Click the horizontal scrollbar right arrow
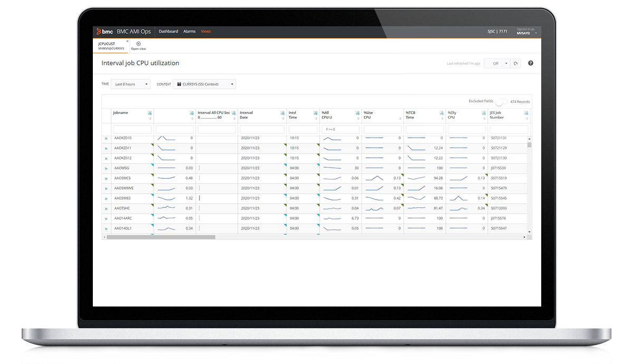Viewport: 633px width, 364px height. pyautogui.click(x=524, y=237)
